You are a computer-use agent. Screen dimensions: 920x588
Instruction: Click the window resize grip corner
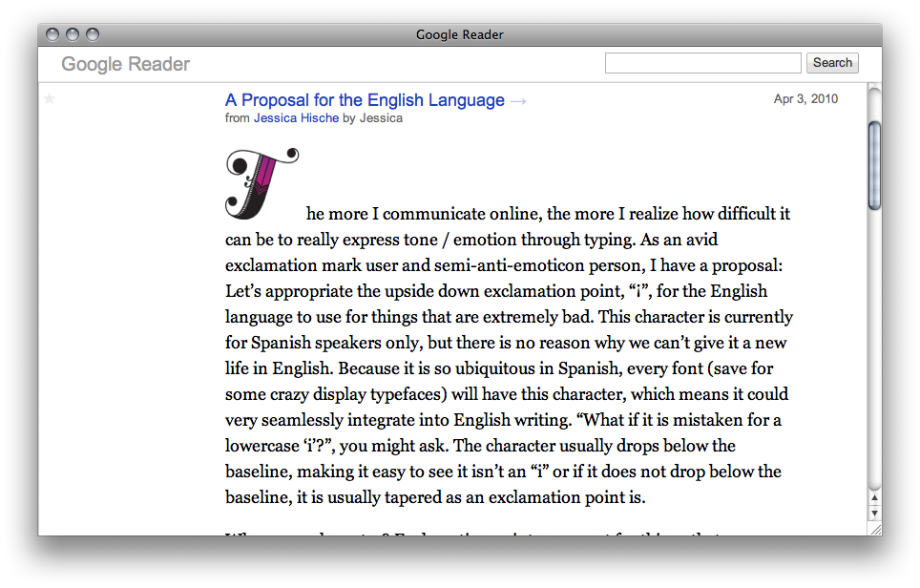tap(874, 528)
